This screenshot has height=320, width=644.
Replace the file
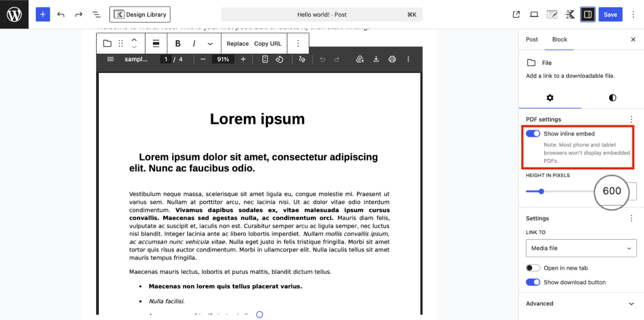point(238,43)
